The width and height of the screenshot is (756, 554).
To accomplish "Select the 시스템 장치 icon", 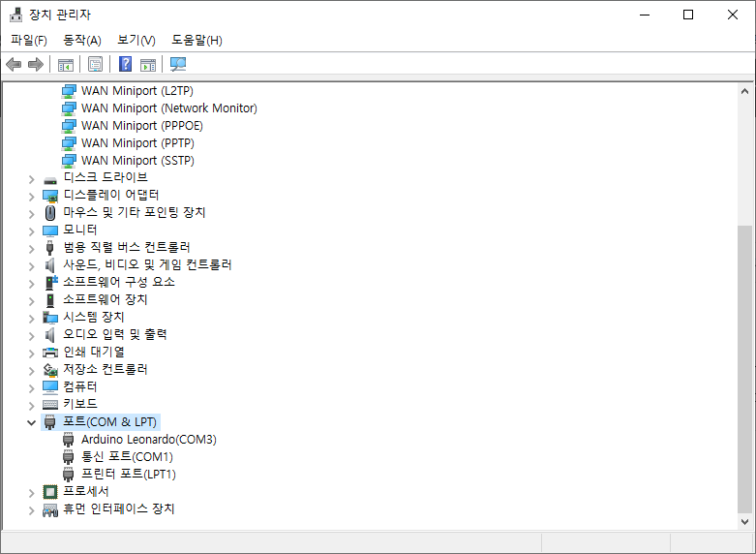I will tap(50, 318).
